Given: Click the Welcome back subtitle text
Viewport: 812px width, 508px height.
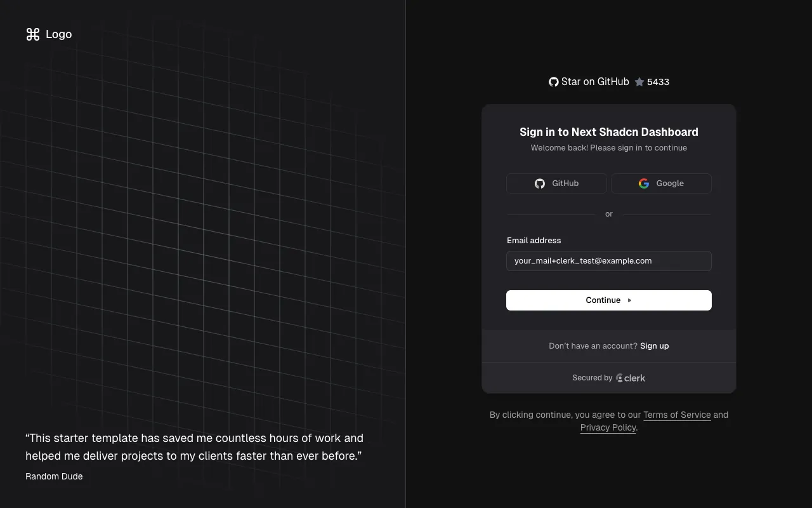Looking at the screenshot, I should (x=609, y=148).
